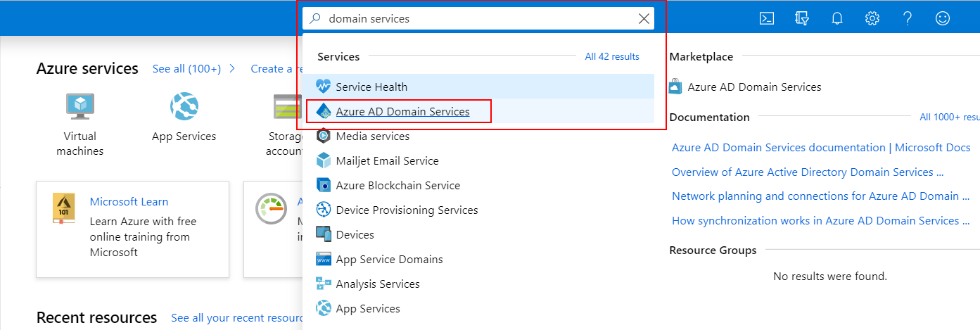Click Media services icon
Screen dimensions: 980x330
point(324,136)
